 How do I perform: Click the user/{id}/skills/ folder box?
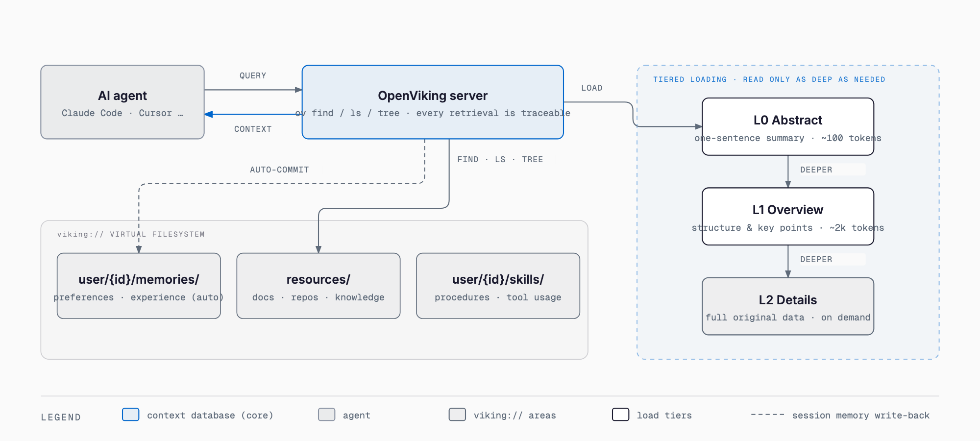[498, 286]
